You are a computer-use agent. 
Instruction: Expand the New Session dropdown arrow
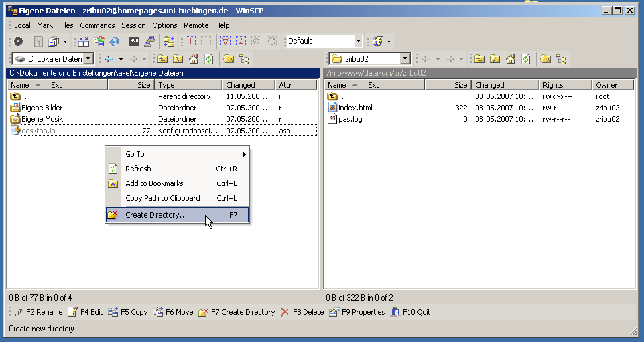point(389,41)
